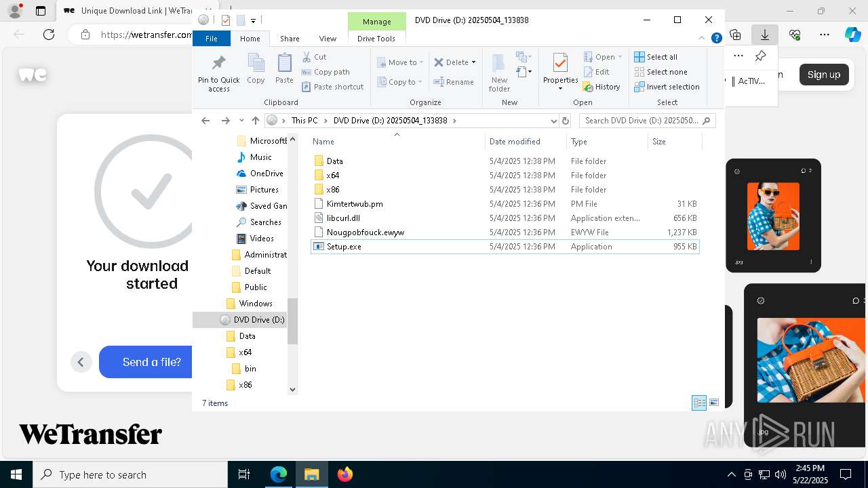Switch to Details view layout
The image size is (868, 488).
(699, 403)
